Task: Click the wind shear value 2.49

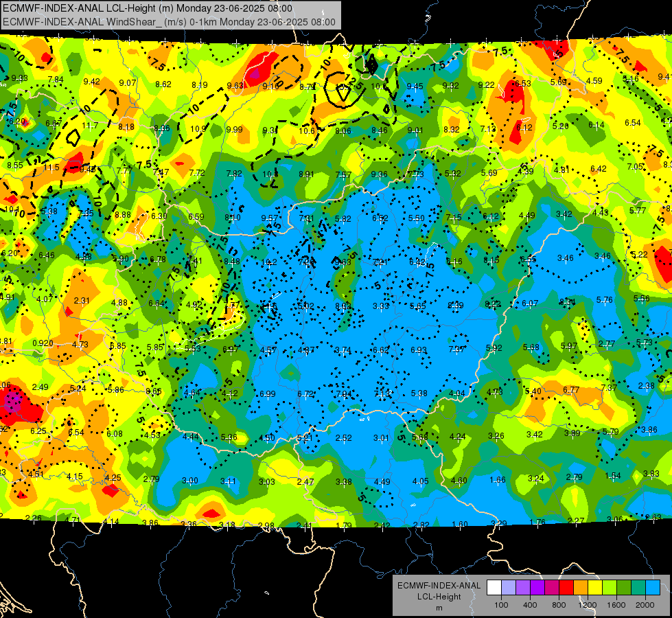Action: click(40, 387)
